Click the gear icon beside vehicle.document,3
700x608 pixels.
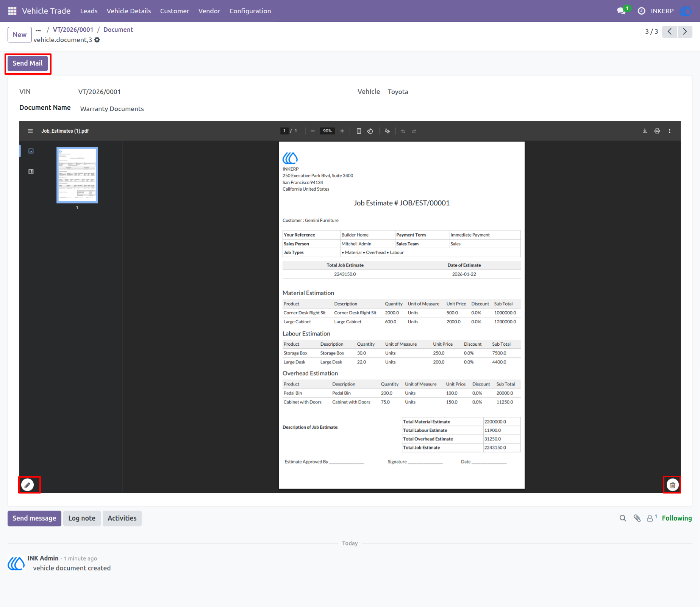(x=97, y=40)
